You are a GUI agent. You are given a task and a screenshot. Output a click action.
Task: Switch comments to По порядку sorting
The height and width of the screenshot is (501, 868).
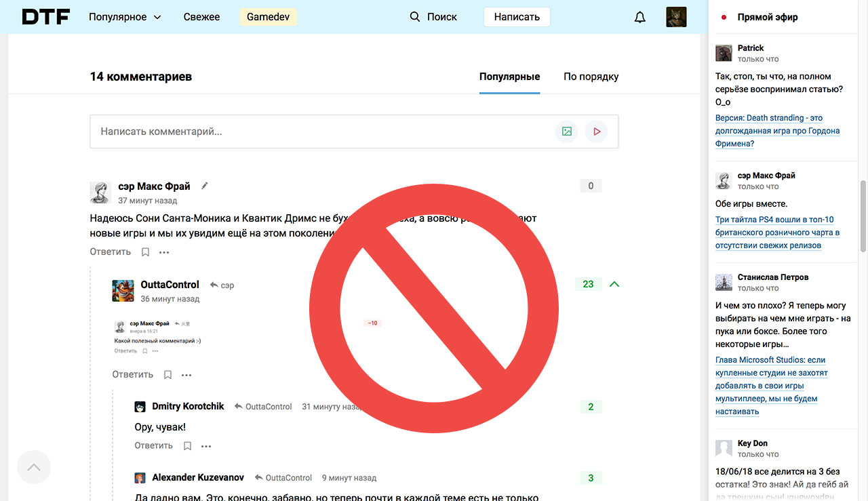[x=590, y=77]
